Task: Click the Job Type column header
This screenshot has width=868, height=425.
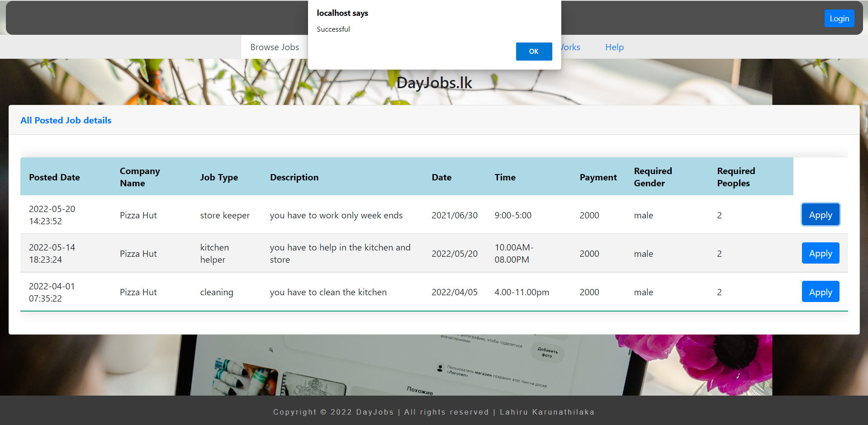Action: pos(219,177)
